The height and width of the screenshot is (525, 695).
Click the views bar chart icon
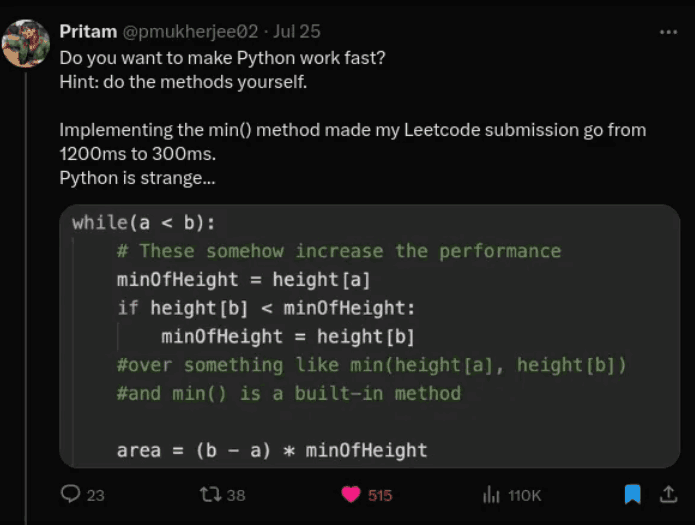[491, 494]
